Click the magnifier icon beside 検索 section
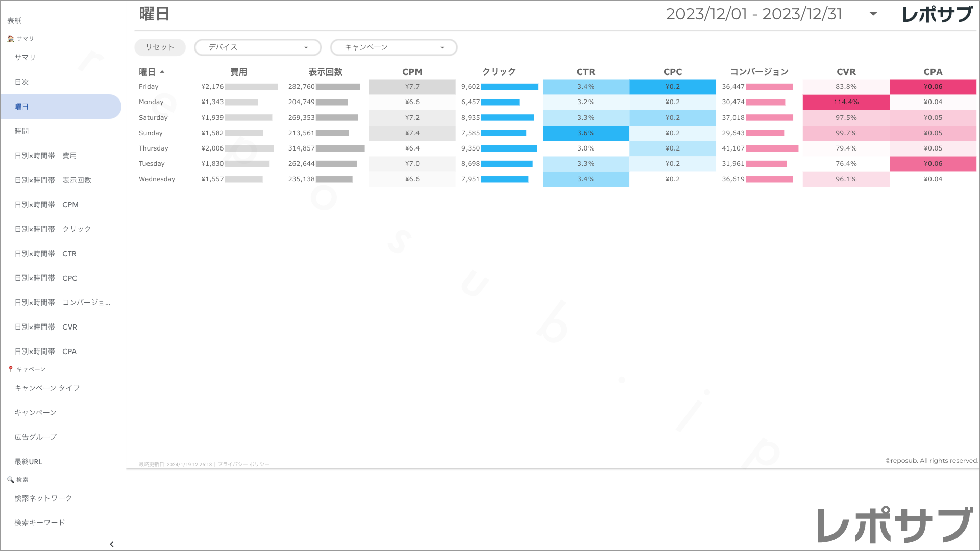Image resolution: width=980 pixels, height=551 pixels. (x=10, y=480)
